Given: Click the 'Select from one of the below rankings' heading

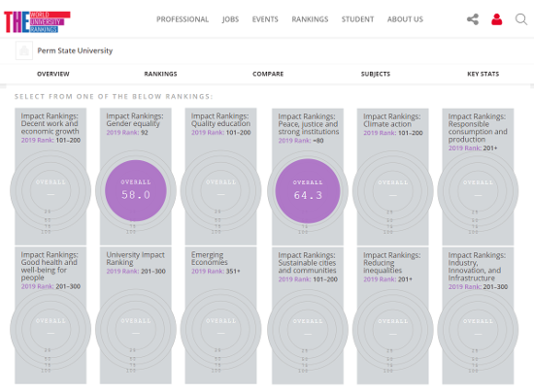Looking at the screenshot, I should (x=114, y=97).
